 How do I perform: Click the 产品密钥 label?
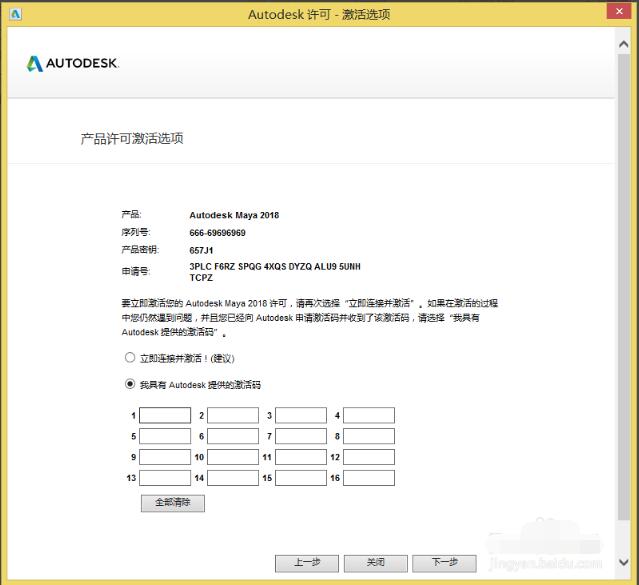pyautogui.click(x=140, y=249)
